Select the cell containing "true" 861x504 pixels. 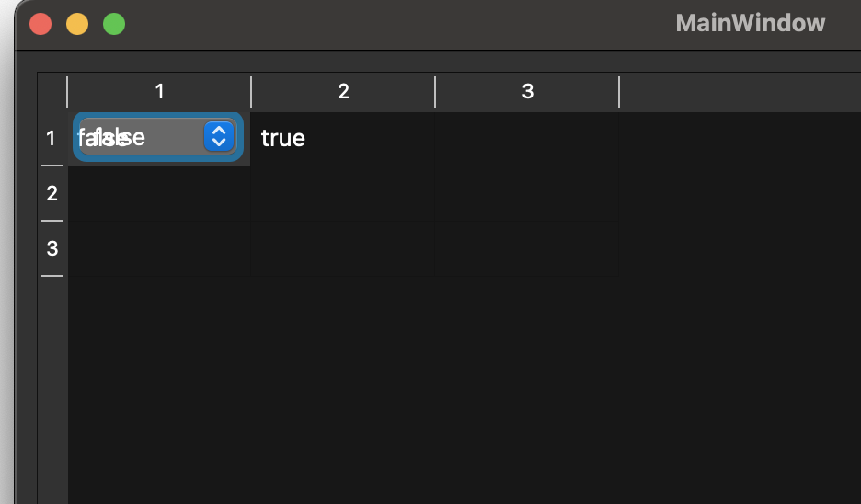coord(342,138)
